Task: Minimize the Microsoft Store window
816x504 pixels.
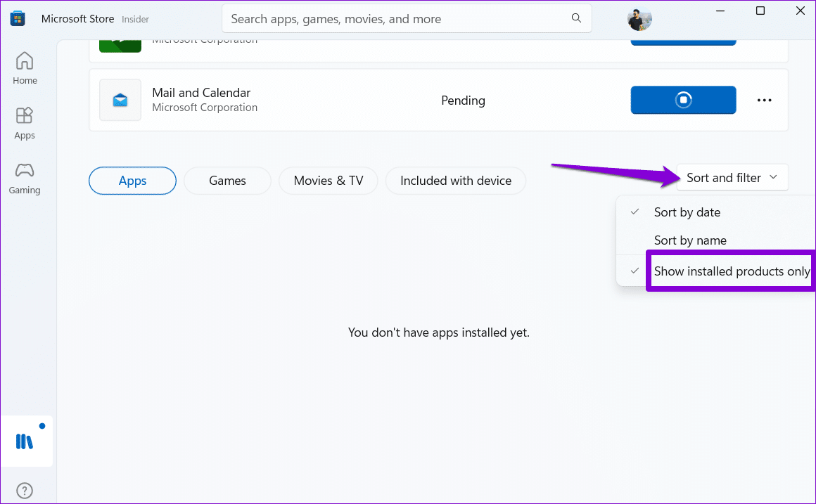Action: (720, 11)
